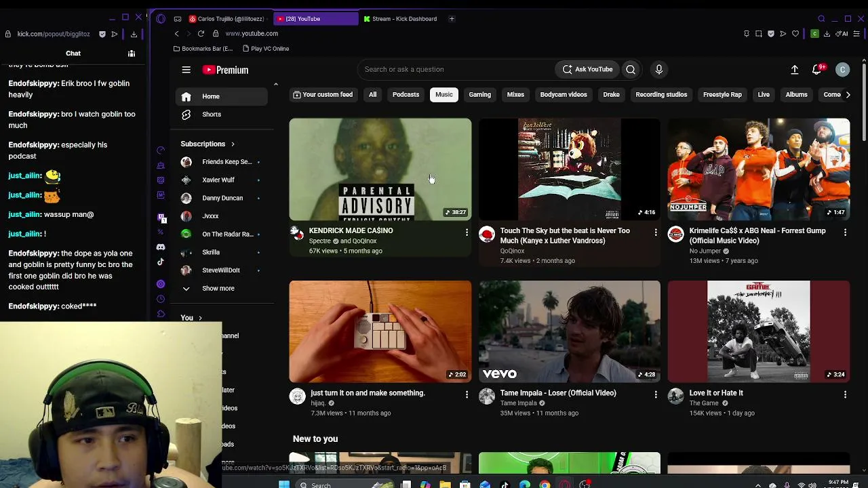This screenshot has height=488, width=868.
Task: Open the Bookmarks Bar folder
Action: 203,49
